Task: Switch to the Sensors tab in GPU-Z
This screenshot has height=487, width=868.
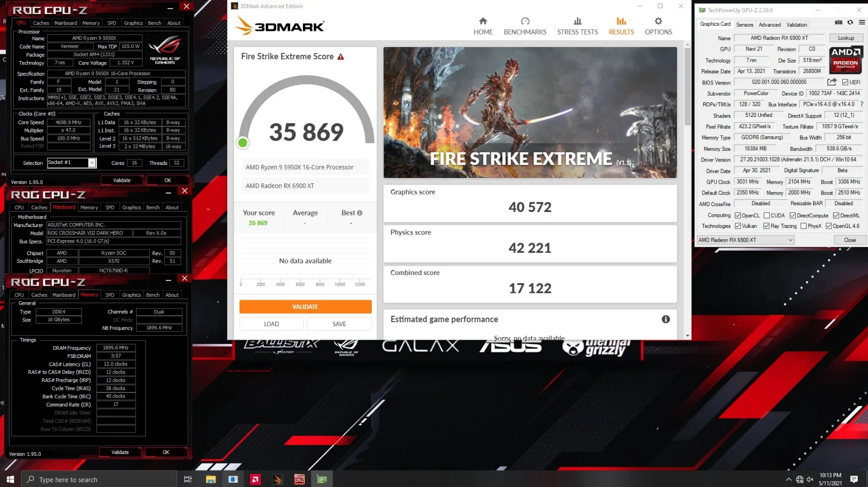Action: point(744,25)
